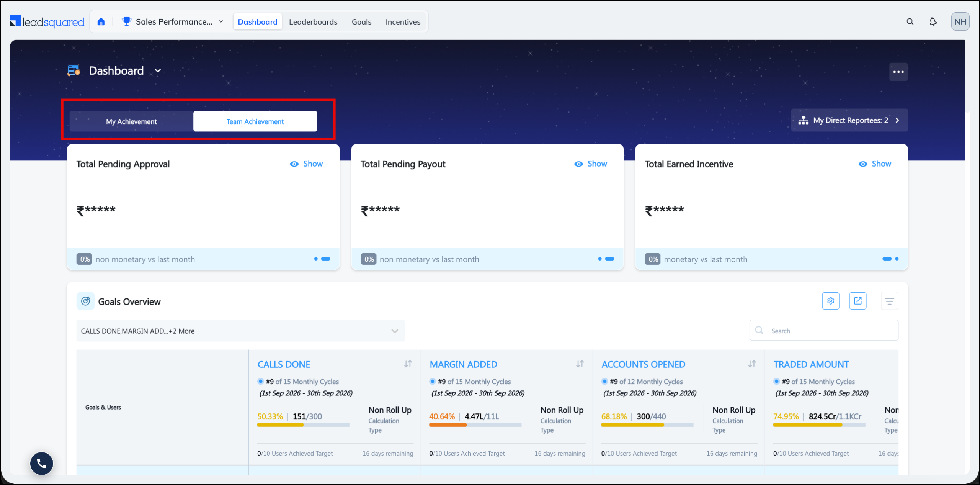Show Total Pending Payout amount
Image resolution: width=980 pixels, height=485 pixels.
591,164
